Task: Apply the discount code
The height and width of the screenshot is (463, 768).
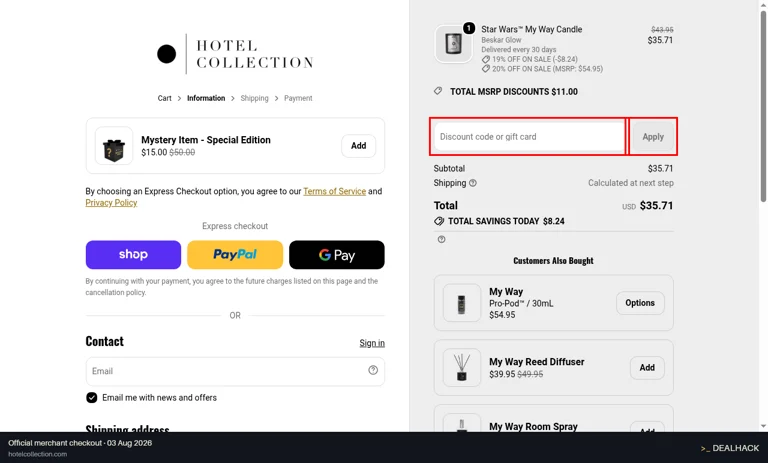Action: point(653,137)
